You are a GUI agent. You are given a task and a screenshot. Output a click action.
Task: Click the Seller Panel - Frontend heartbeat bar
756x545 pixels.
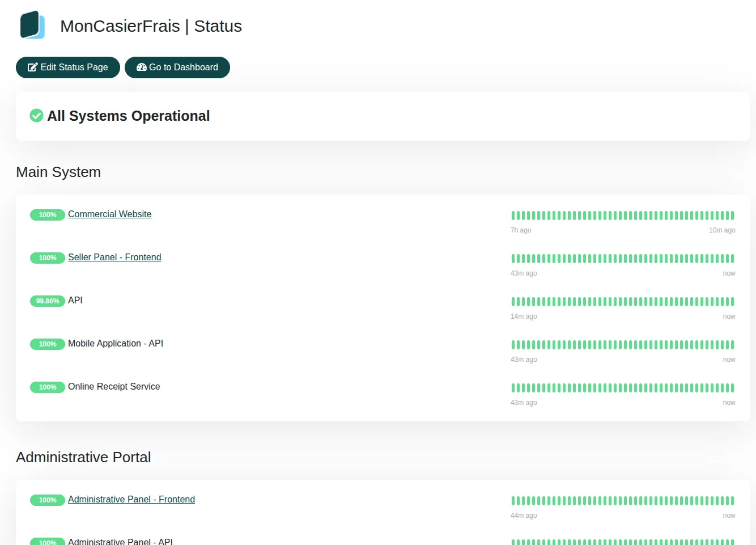pos(623,259)
